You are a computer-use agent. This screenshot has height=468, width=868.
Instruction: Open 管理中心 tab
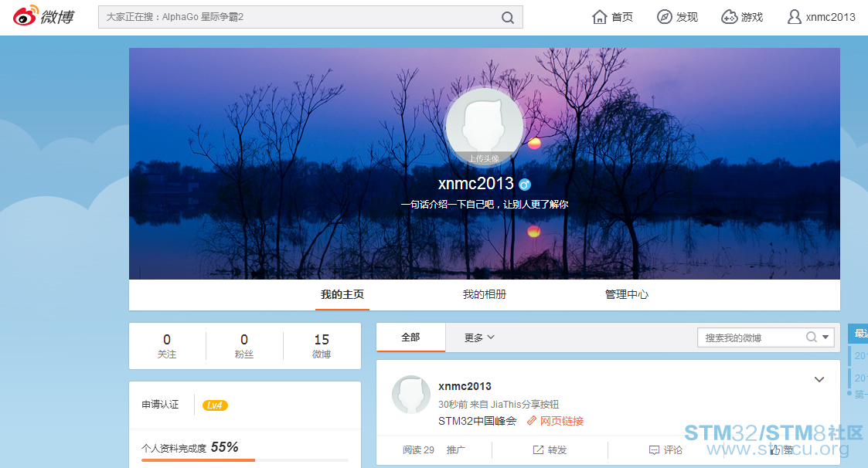pos(627,294)
